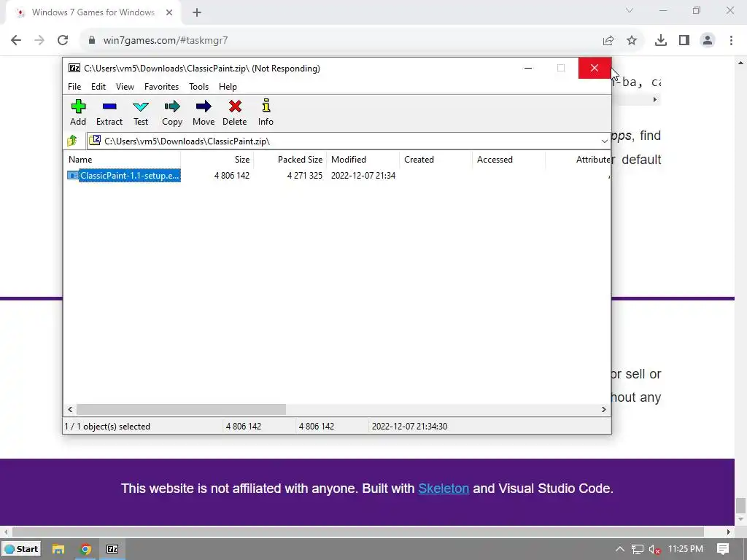Viewport: 747px width, 560px height.
Task: Minimize the 7-Zip window
Action: (x=528, y=68)
